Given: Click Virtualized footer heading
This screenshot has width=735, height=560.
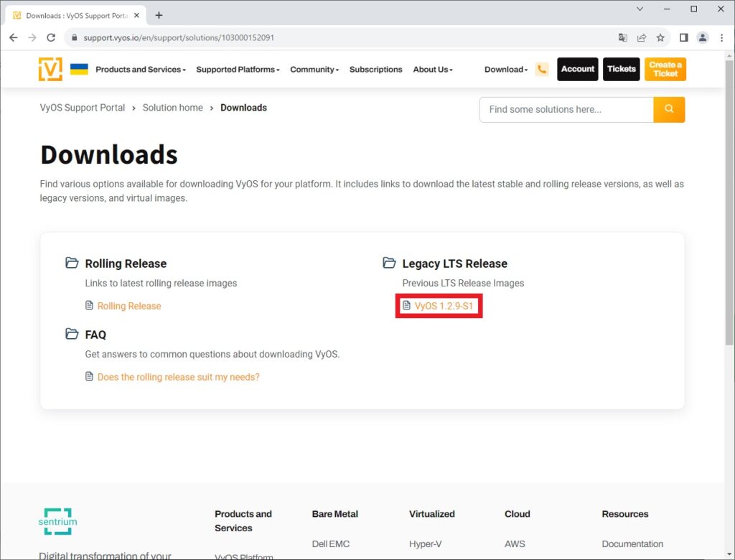Looking at the screenshot, I should pyautogui.click(x=431, y=514).
